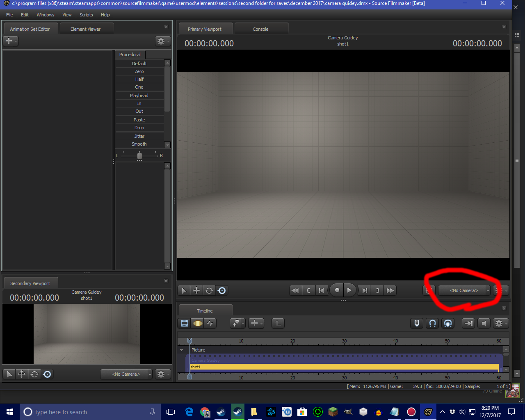Choose the select tool in Secondary Viewport
This screenshot has width=525, height=420.
pyautogui.click(x=9, y=374)
